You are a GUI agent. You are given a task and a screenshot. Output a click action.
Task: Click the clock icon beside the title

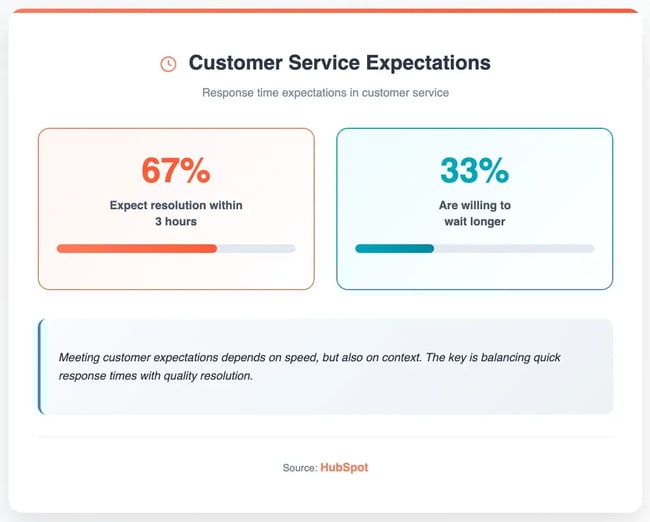coord(168,64)
